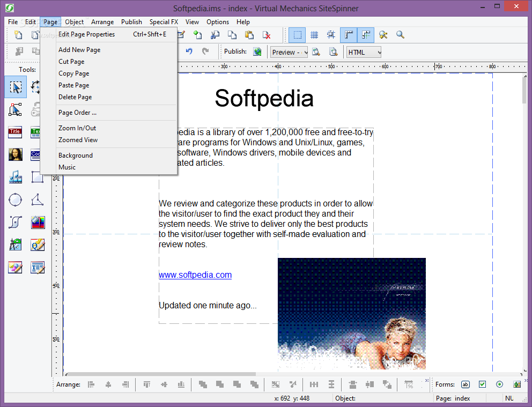Open the Preview browser dropdown
This screenshot has height=407, width=532.
click(289, 52)
